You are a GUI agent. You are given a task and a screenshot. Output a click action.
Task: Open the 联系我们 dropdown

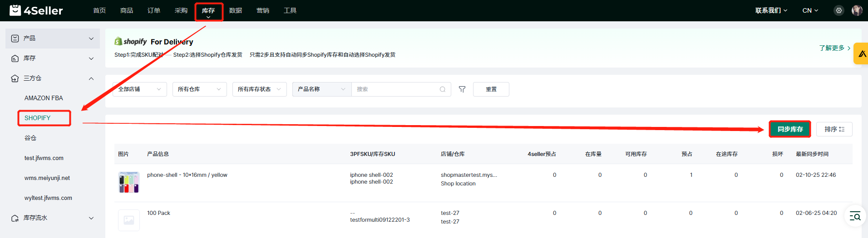[771, 10]
